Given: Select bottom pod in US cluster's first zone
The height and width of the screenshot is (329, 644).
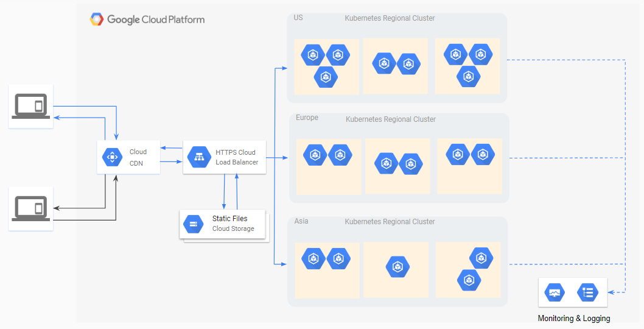Looking at the screenshot, I should pos(326,77).
